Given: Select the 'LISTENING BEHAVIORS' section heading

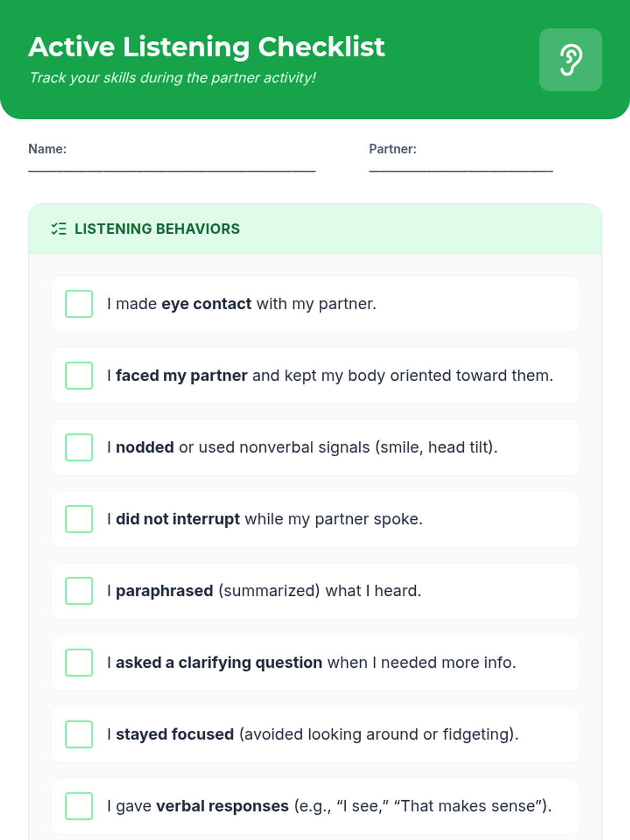Looking at the screenshot, I should [157, 229].
